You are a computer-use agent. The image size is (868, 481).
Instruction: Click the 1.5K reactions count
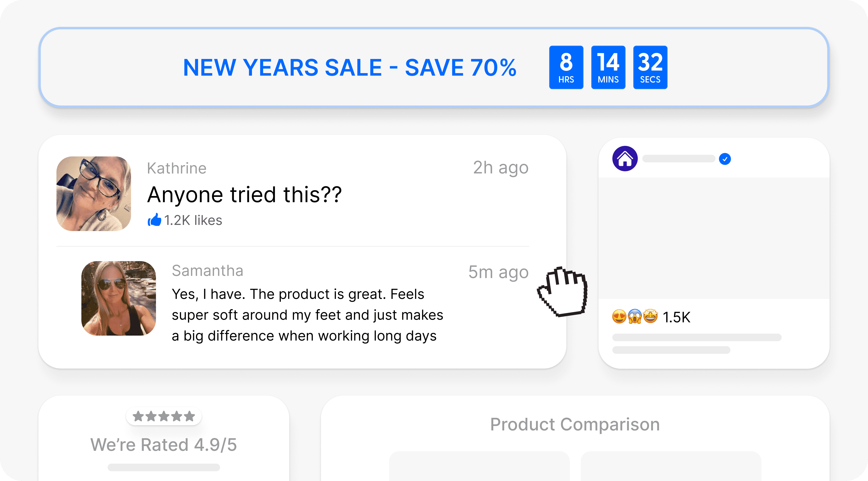676,317
